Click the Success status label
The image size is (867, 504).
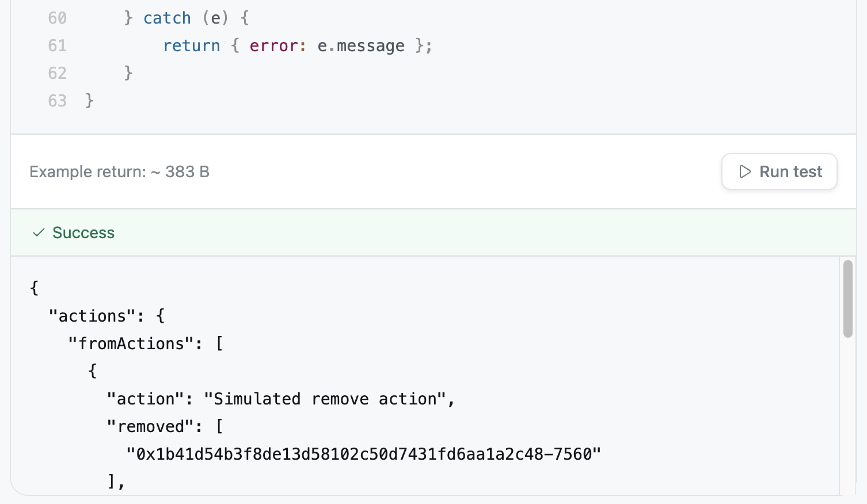pos(83,232)
